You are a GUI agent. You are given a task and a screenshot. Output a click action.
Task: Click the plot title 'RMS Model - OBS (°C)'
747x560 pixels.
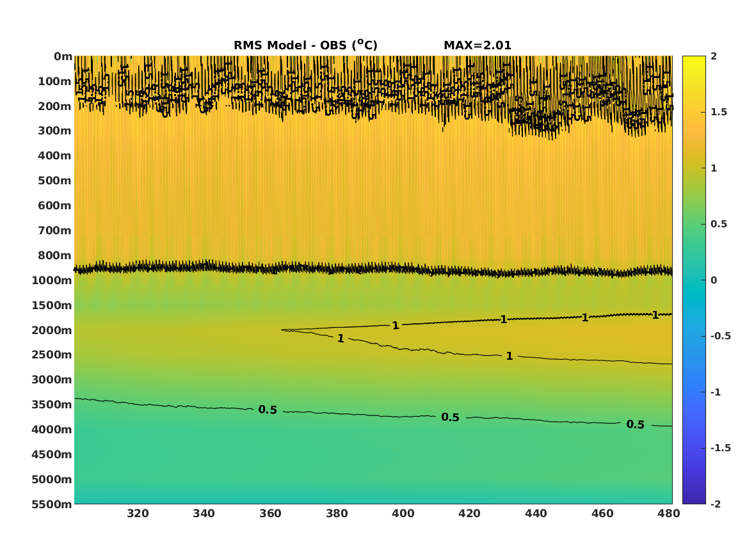305,45
